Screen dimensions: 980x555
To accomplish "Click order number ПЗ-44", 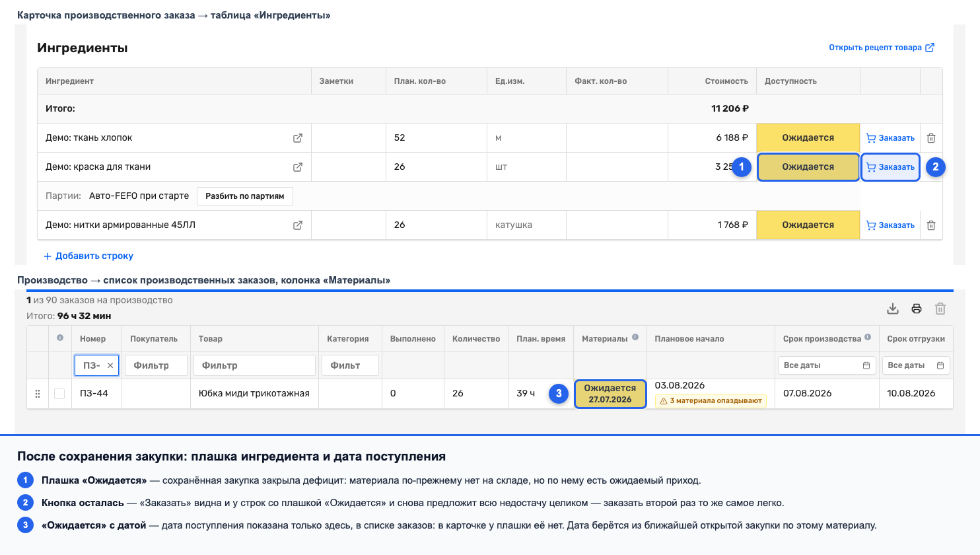I will tap(94, 394).
